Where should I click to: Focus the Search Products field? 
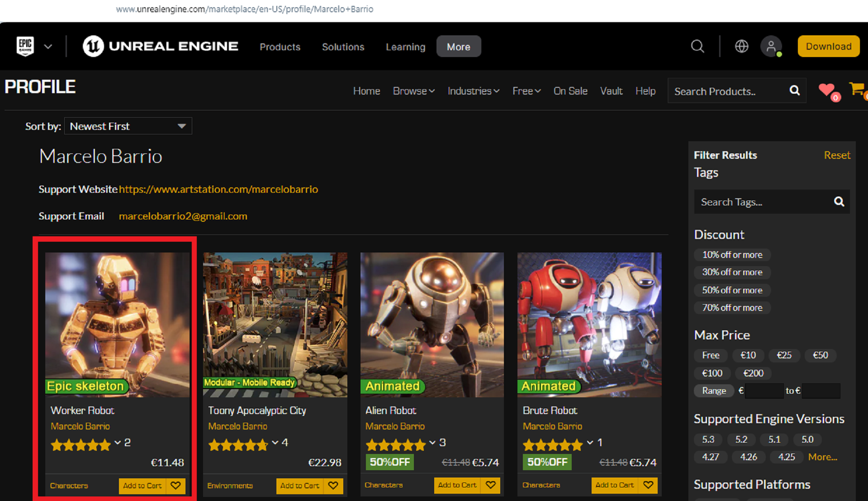pos(727,91)
